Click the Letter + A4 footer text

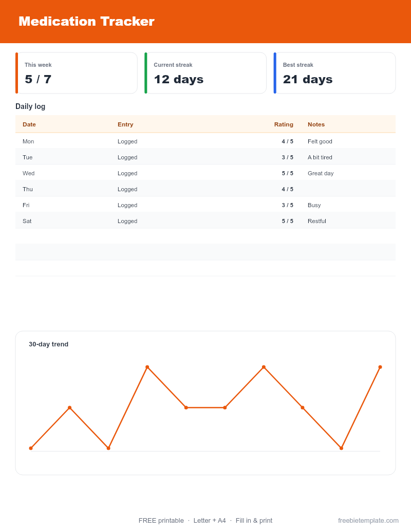210,521
